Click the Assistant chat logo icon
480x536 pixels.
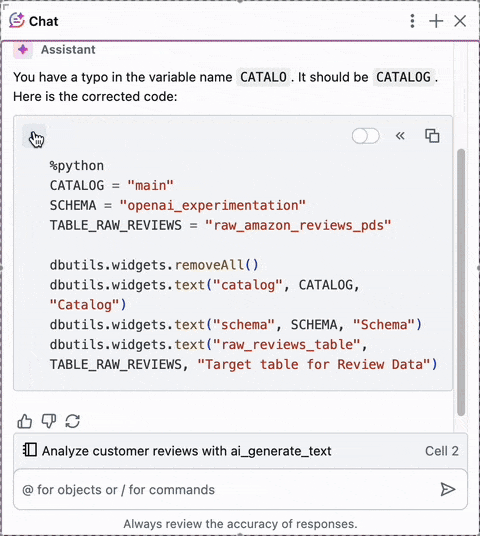pyautogui.click(x=16, y=21)
